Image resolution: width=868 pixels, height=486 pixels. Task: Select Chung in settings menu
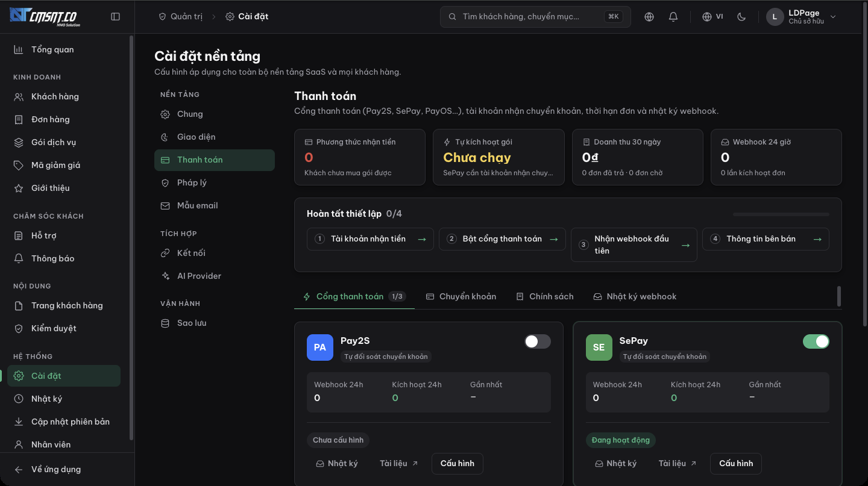coord(215,114)
